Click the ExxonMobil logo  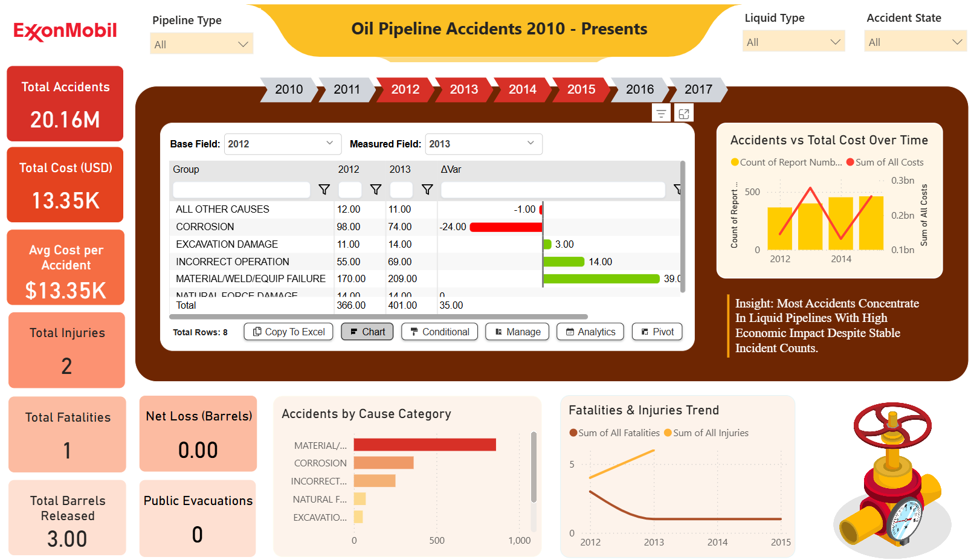[x=65, y=31]
